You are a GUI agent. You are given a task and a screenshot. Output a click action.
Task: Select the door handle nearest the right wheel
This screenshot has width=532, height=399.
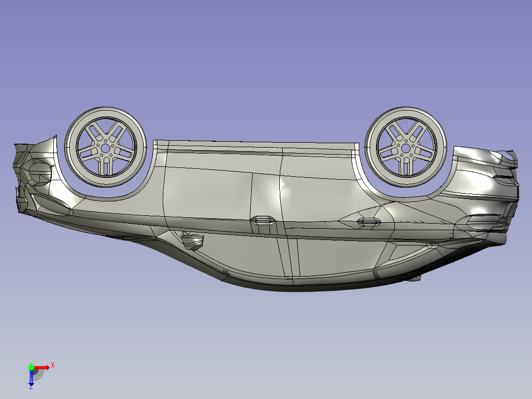coord(369,222)
